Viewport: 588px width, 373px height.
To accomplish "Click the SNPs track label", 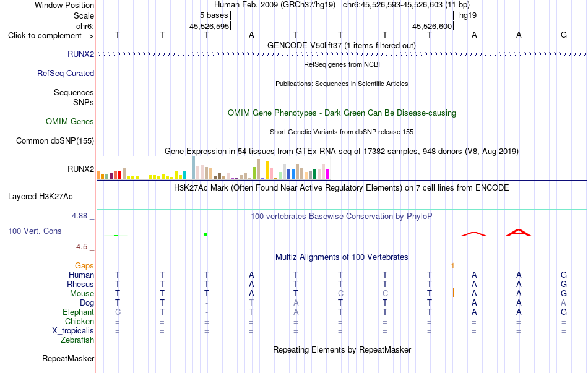I will [x=84, y=102].
